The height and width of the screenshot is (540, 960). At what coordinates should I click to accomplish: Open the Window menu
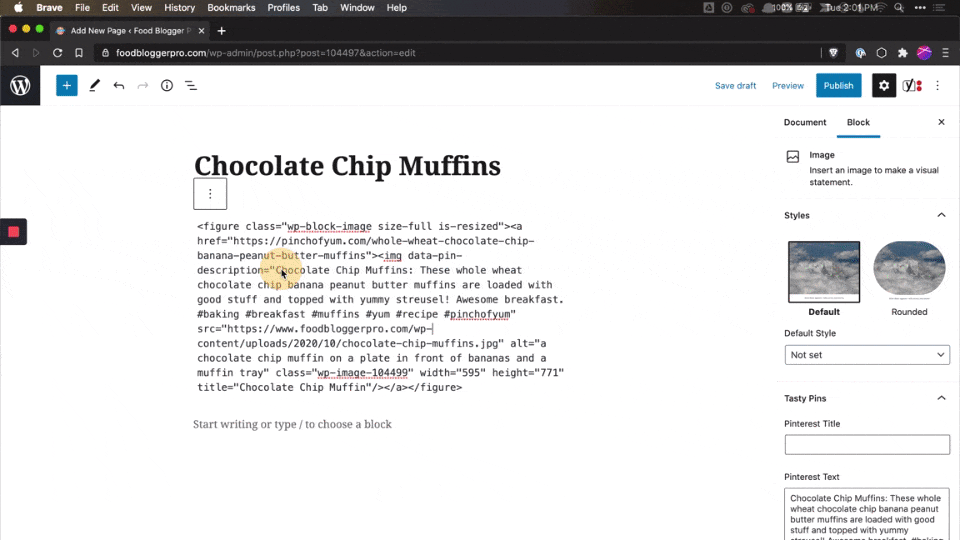tap(357, 8)
